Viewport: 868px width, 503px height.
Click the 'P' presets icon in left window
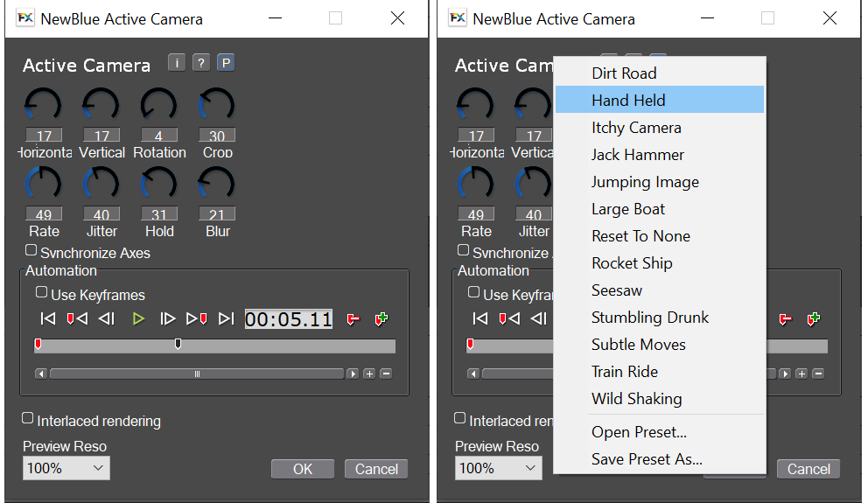pyautogui.click(x=226, y=62)
